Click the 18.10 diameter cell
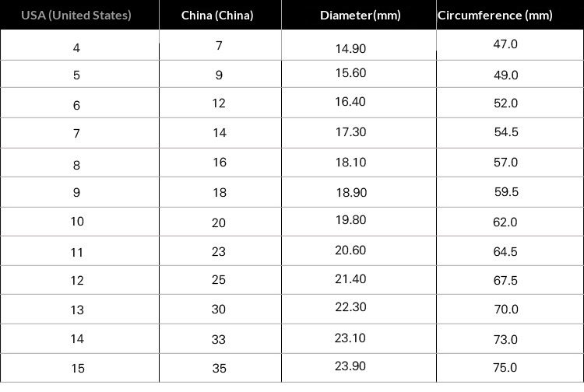This screenshot has height=392, width=584. (x=350, y=163)
